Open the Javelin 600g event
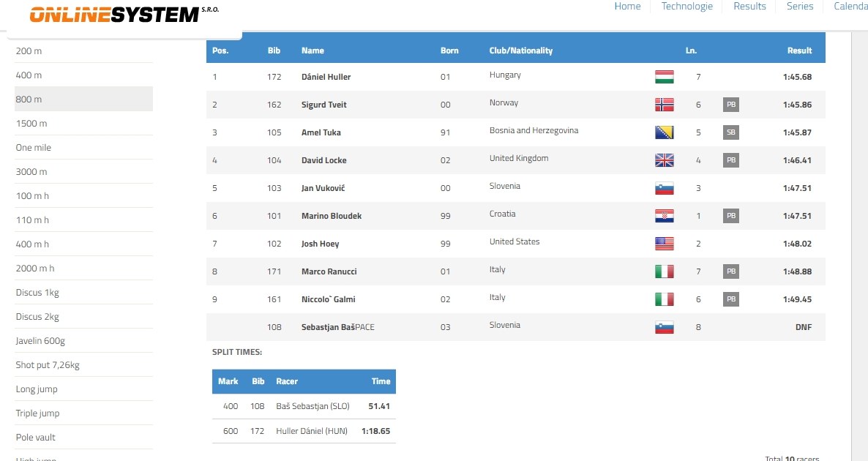The height and width of the screenshot is (461, 868). coord(40,341)
